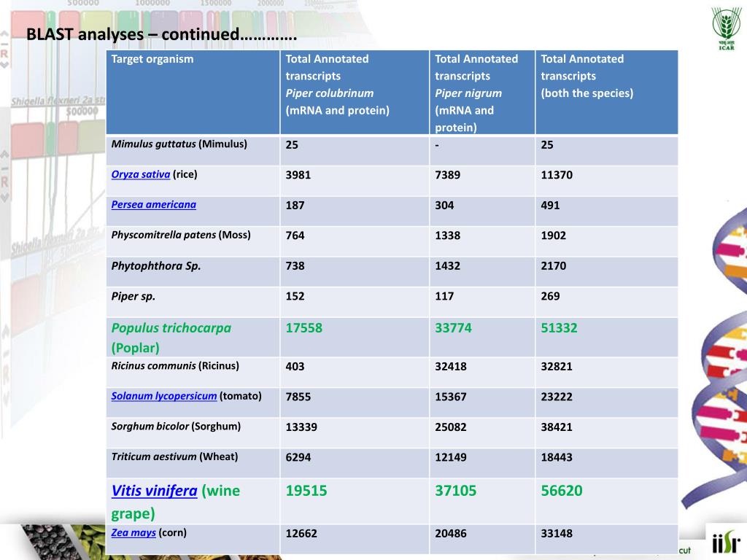Click the value 764 in the Moss row
Image resolution: width=747 pixels, height=560 pixels.
pyautogui.click(x=295, y=236)
